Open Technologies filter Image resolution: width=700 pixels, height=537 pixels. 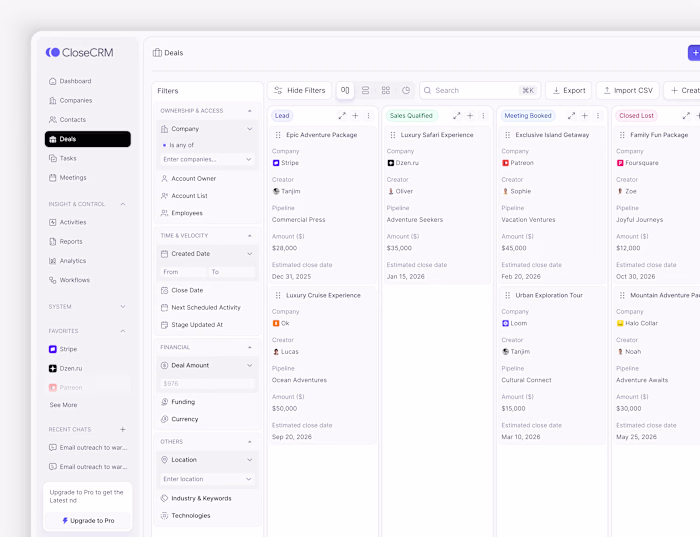(x=208, y=516)
